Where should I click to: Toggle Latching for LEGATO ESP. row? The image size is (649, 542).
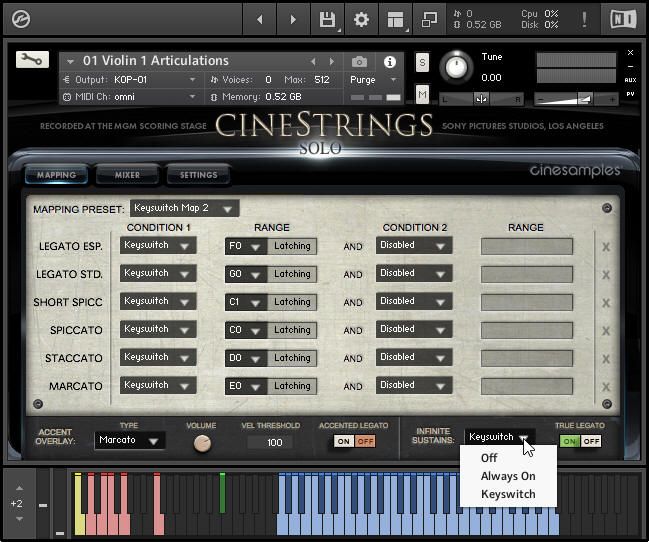[x=292, y=246]
